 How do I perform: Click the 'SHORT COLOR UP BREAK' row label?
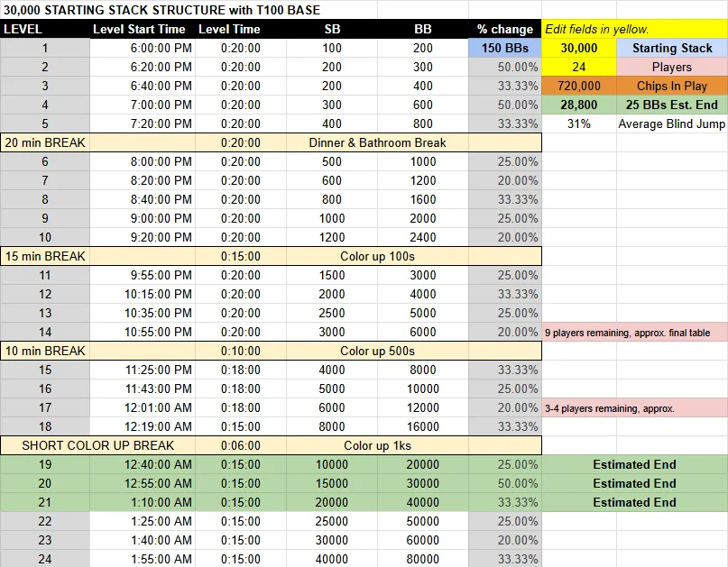click(98, 445)
